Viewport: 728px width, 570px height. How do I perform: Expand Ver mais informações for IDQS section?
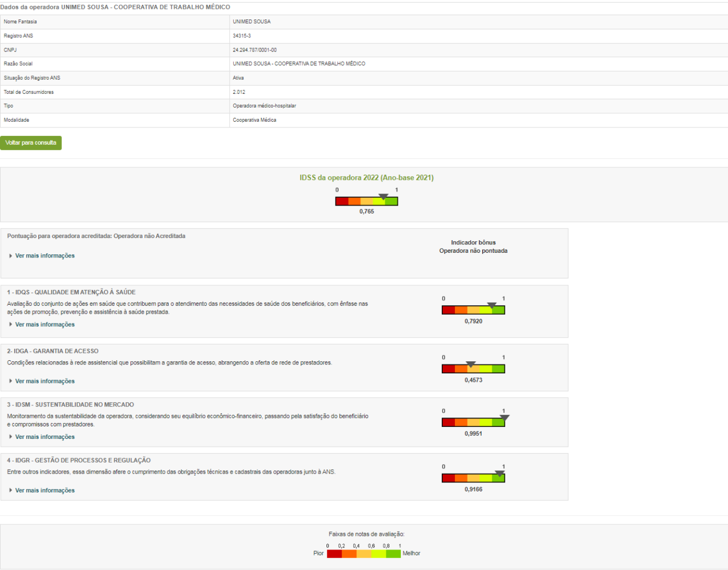(45, 325)
